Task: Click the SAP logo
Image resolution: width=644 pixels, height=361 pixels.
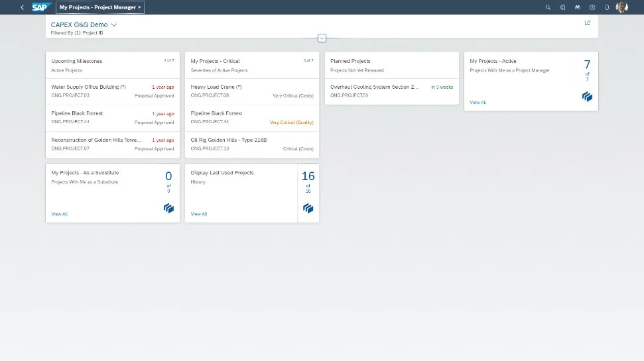Action: [x=40, y=7]
